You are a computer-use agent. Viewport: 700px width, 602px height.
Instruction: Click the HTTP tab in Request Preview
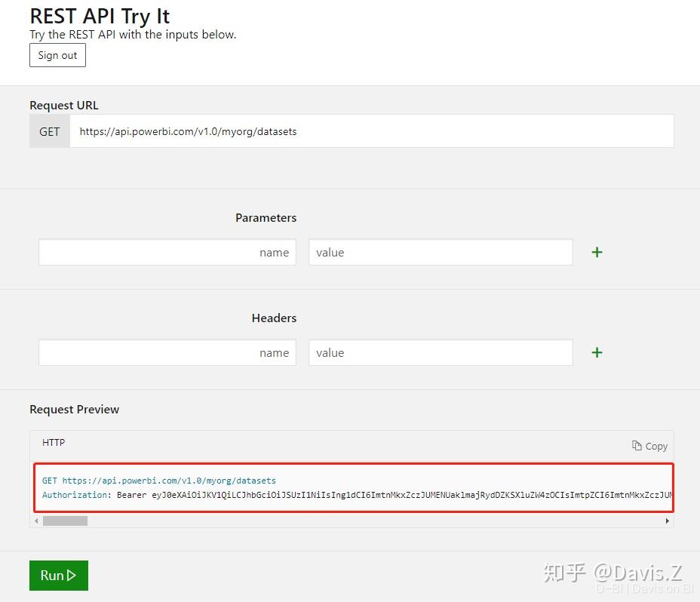pyautogui.click(x=54, y=443)
